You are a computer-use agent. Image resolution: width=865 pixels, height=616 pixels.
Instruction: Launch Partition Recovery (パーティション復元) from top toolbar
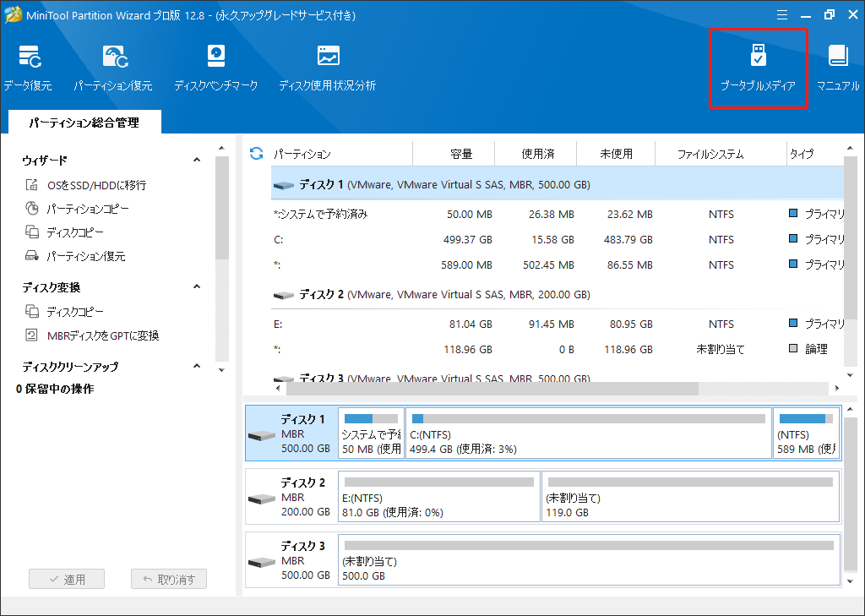click(114, 68)
